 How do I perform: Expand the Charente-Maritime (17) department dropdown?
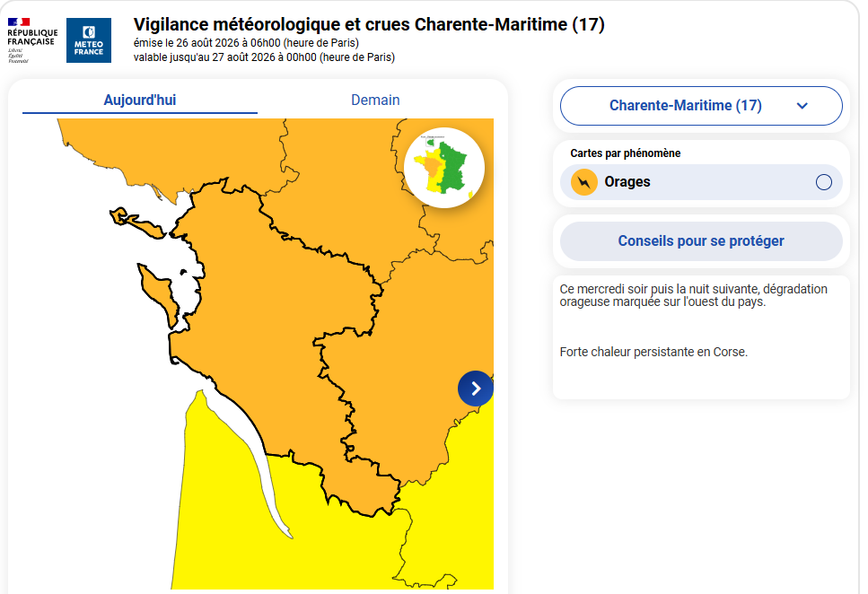pos(701,106)
